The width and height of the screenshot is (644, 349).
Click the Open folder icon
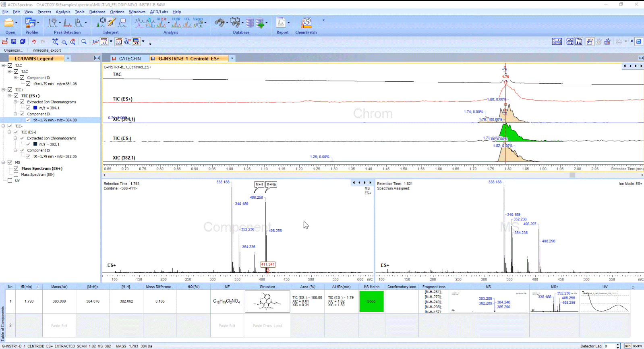click(x=8, y=23)
